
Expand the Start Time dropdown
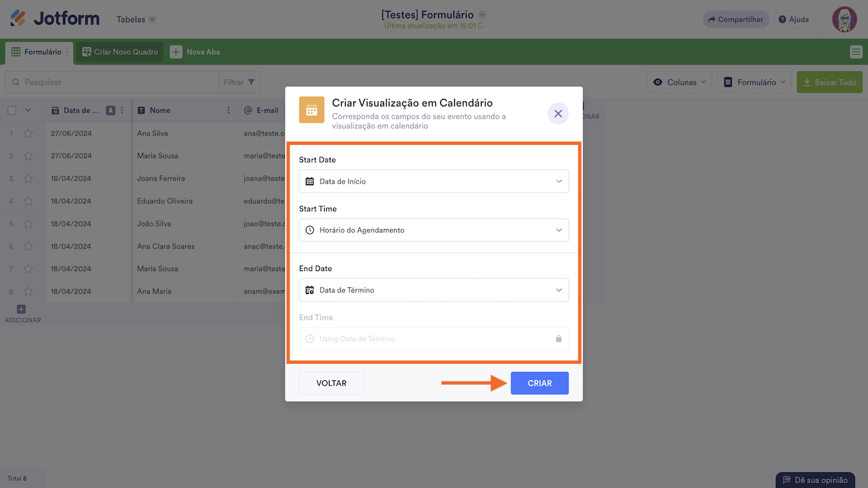[433, 230]
